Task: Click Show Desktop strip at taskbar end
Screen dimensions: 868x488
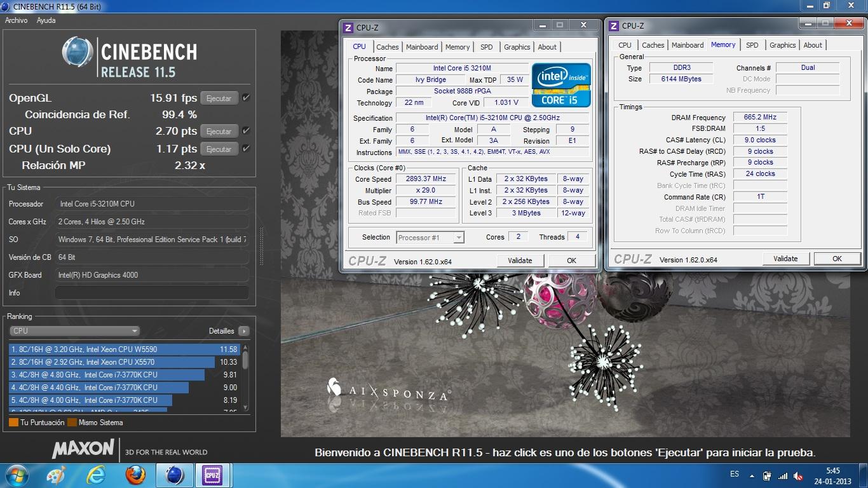Action: point(864,475)
